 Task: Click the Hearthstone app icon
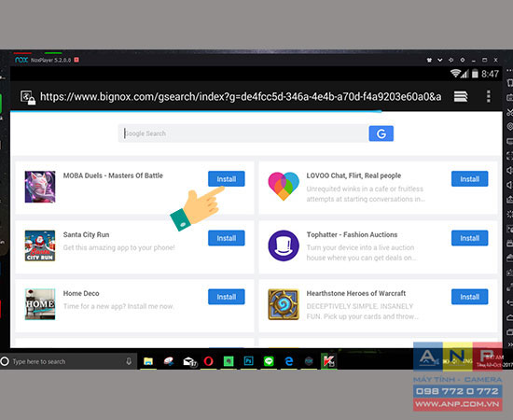pyautogui.click(x=284, y=304)
